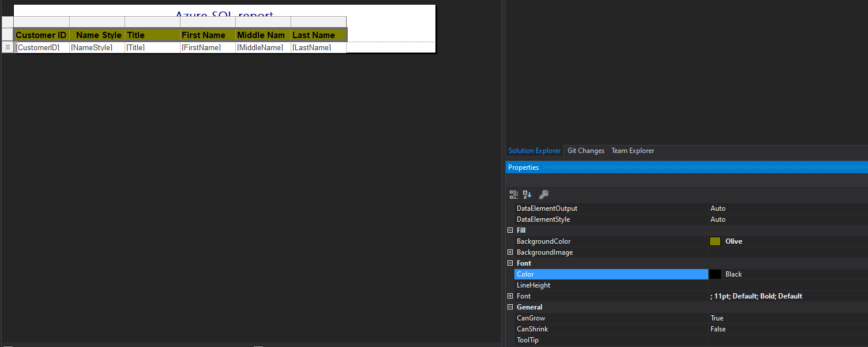
Task: Select the detail row handle icon
Action: (x=7, y=47)
